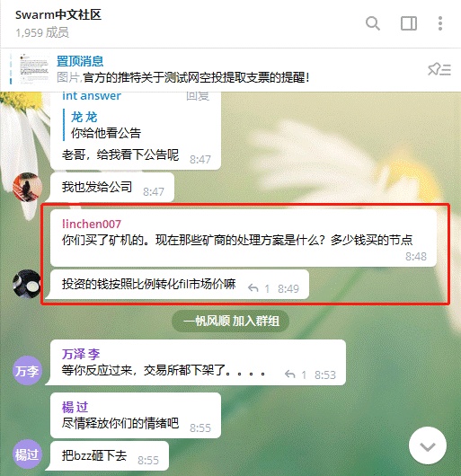Show the pinned messages list icon

pos(439,69)
